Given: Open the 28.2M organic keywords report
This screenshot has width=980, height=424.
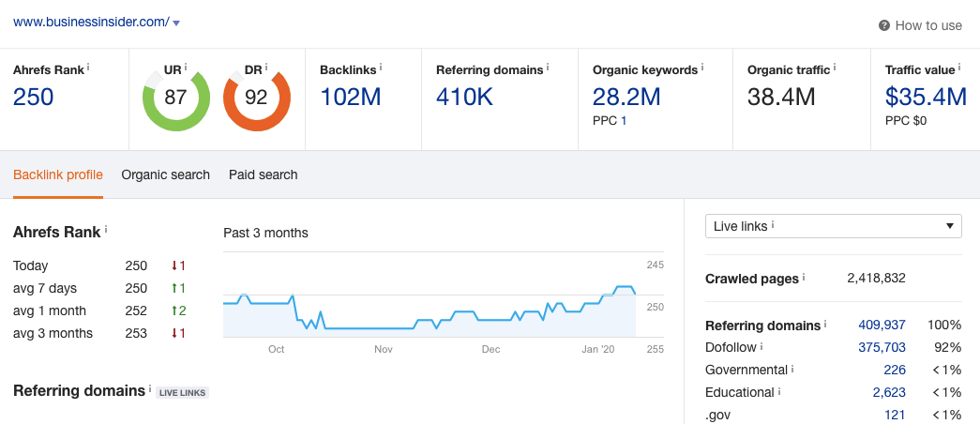Looking at the screenshot, I should 626,97.
